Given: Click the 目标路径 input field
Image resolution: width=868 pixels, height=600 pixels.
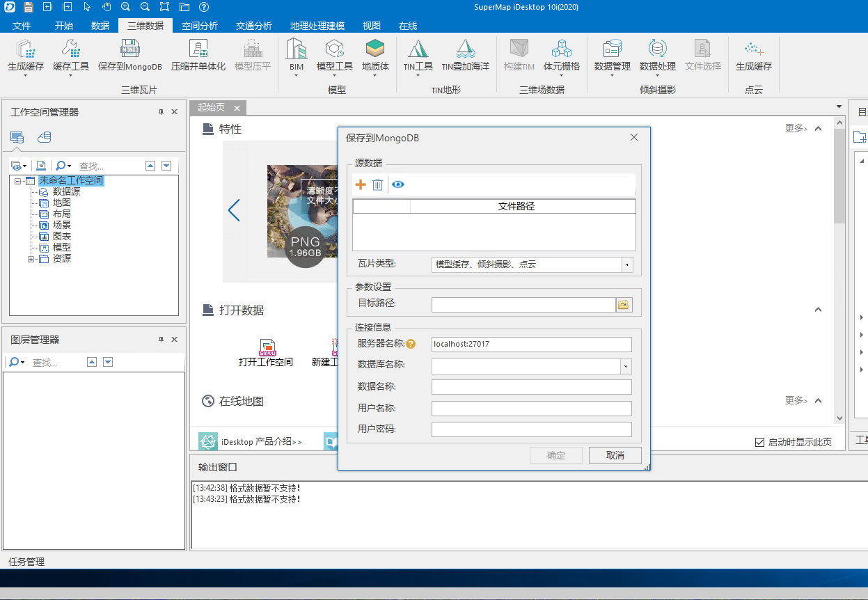Looking at the screenshot, I should click(523, 305).
